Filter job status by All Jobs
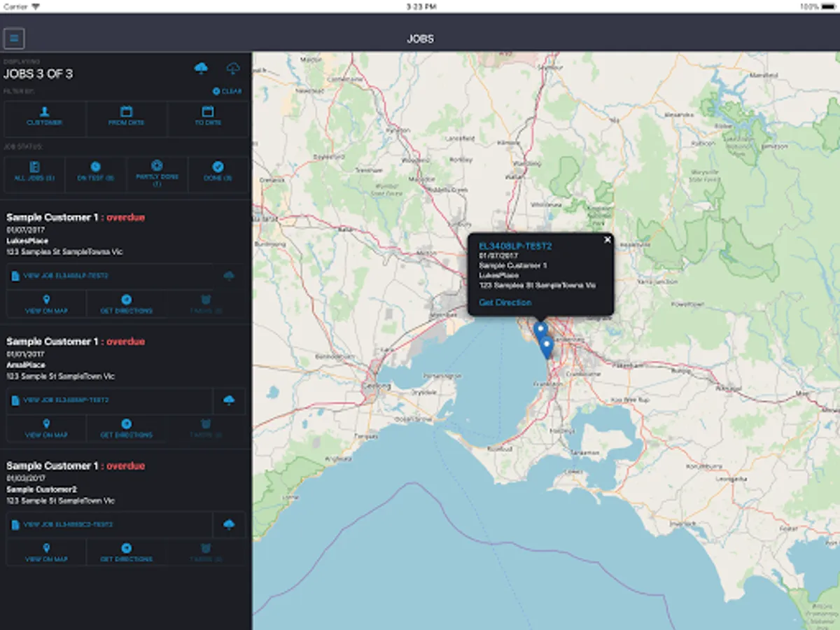The image size is (840, 630). pyautogui.click(x=35, y=172)
